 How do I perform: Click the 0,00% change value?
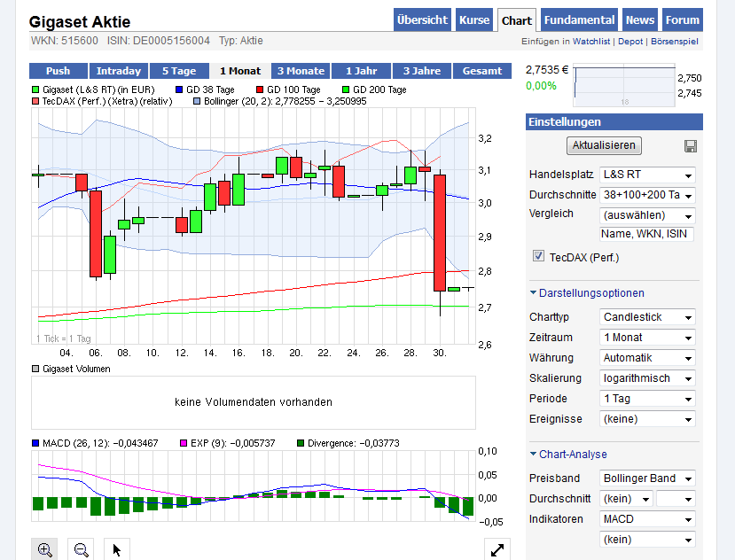pyautogui.click(x=541, y=86)
